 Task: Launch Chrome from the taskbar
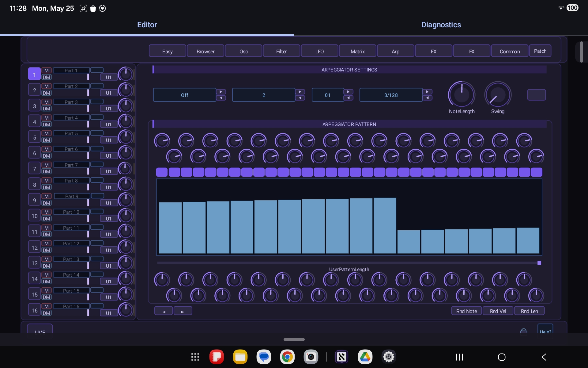click(x=287, y=357)
